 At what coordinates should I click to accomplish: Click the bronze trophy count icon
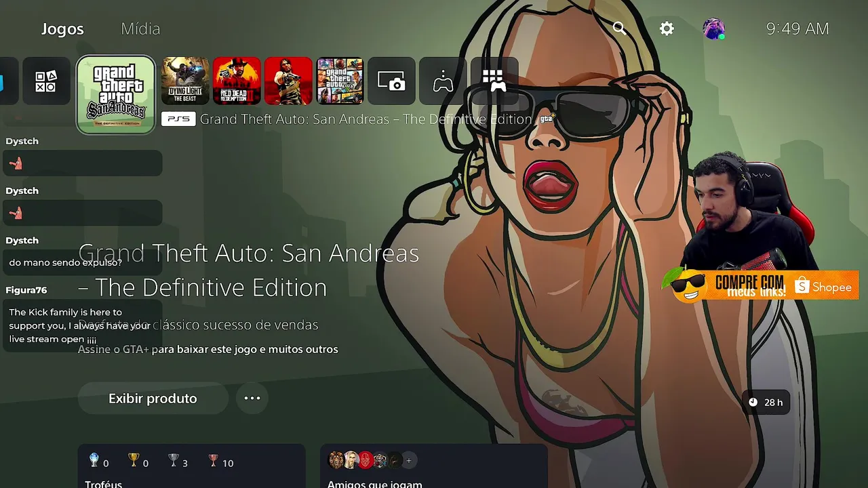[x=214, y=462]
